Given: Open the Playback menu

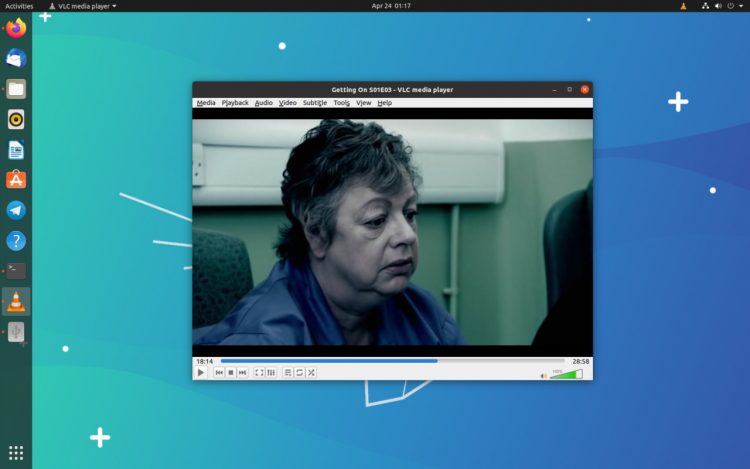Looking at the screenshot, I should (x=235, y=103).
